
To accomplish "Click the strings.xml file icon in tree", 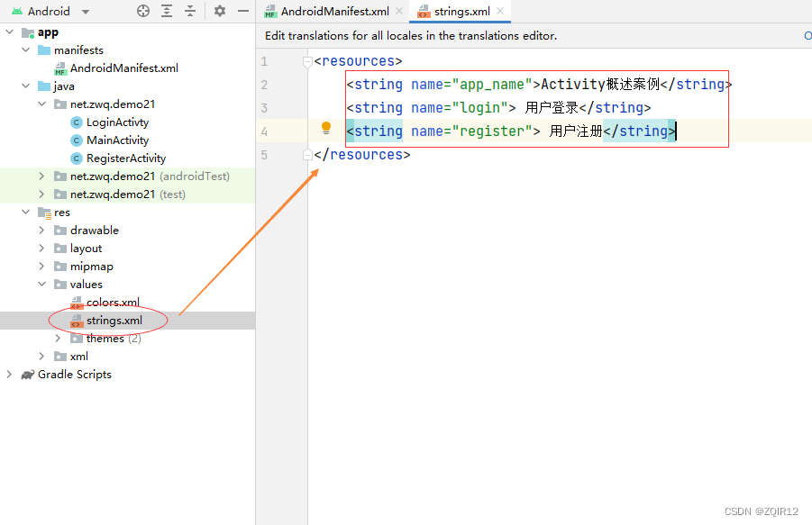I will [x=77, y=321].
